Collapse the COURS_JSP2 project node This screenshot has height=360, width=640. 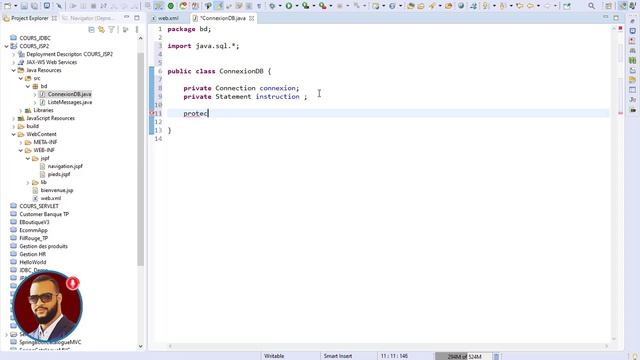[6, 46]
